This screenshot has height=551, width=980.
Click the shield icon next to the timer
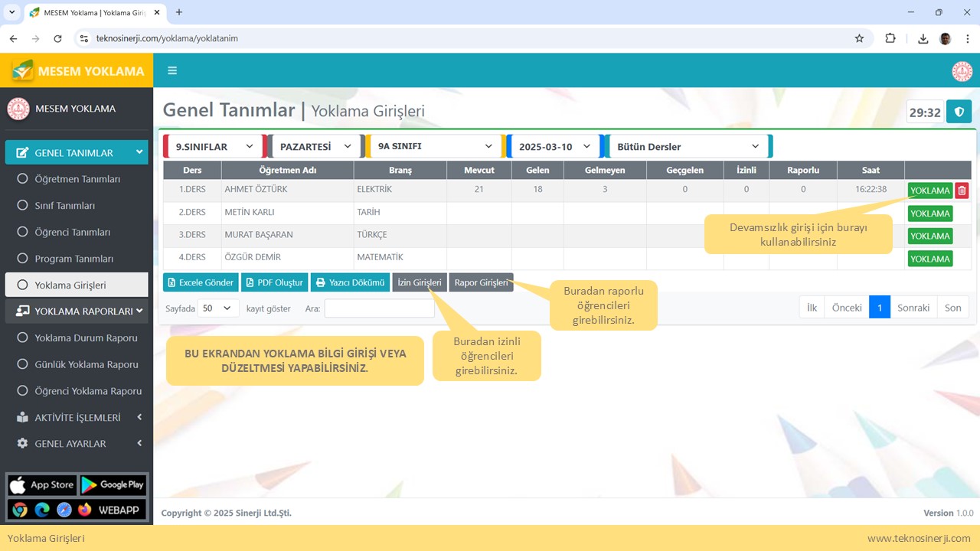[x=959, y=112]
